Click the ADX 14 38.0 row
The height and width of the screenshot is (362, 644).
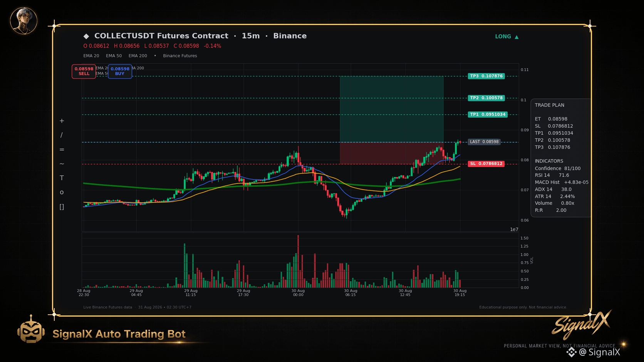[x=553, y=189]
